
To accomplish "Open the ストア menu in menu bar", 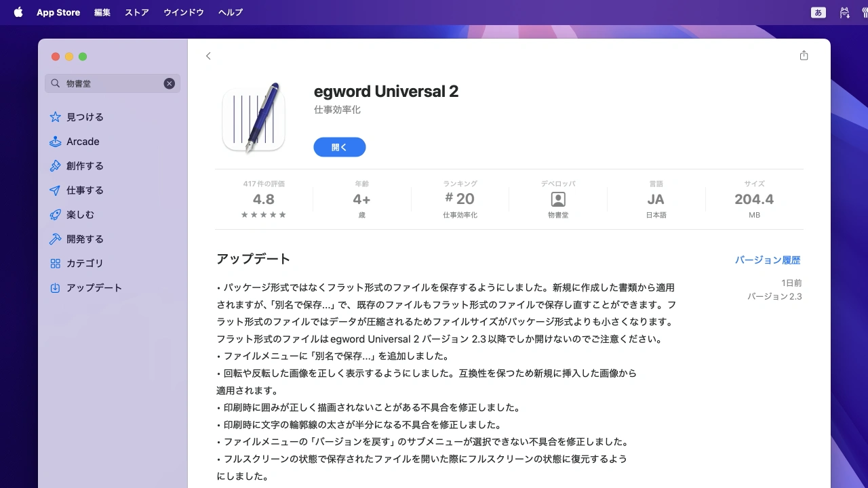I will pyautogui.click(x=137, y=12).
